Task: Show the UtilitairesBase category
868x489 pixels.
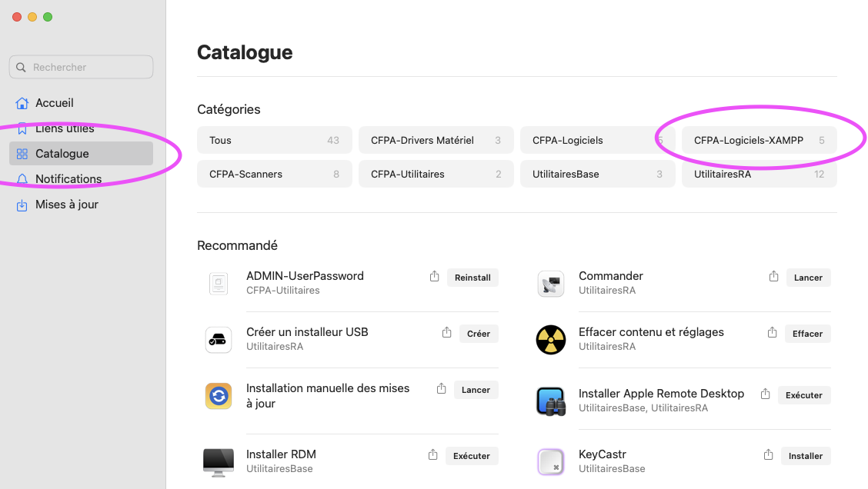Action: 597,175
